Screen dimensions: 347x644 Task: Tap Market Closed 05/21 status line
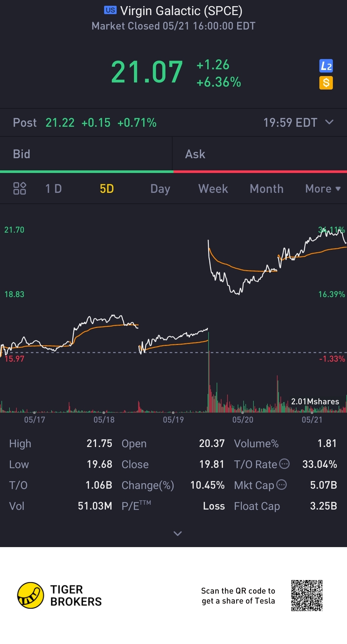pos(173,26)
